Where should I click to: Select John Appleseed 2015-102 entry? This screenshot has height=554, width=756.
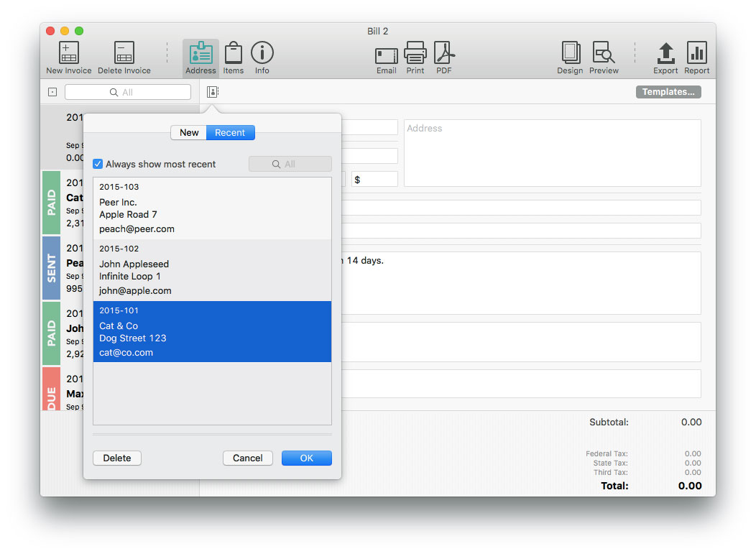point(212,270)
